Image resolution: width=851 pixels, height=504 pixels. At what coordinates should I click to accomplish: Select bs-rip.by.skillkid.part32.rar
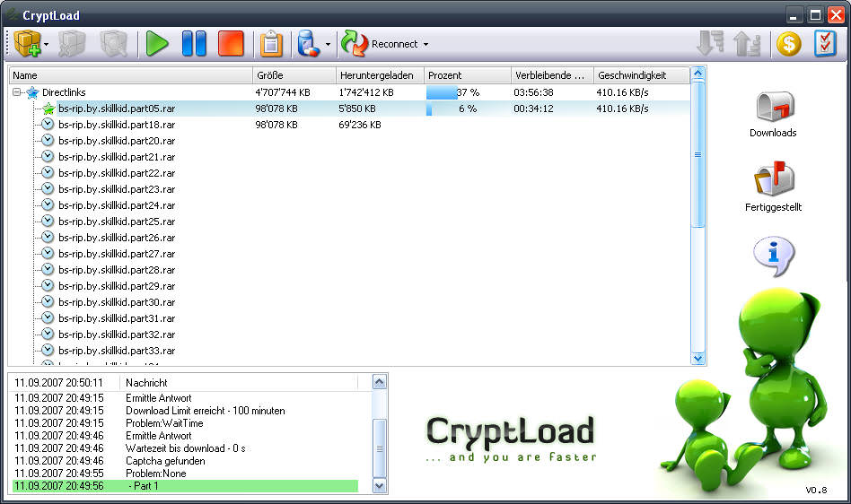point(117,335)
